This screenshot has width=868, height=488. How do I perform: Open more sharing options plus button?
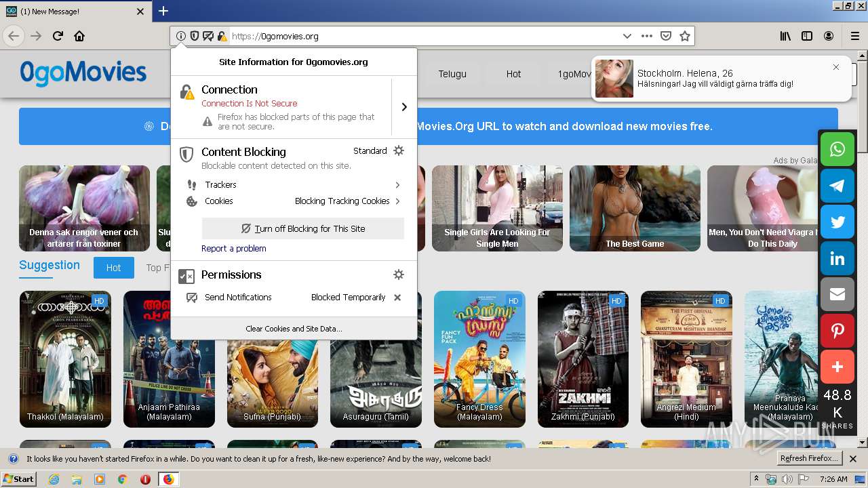coord(837,367)
